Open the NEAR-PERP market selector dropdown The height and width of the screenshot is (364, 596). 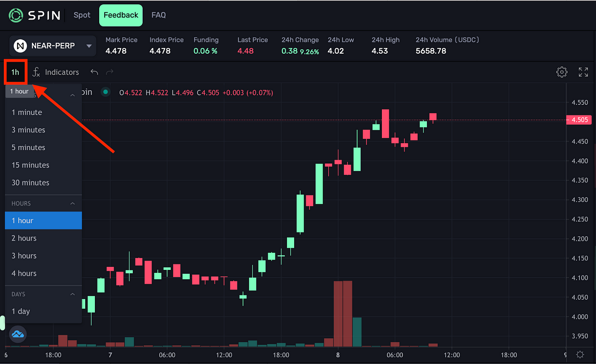coord(53,46)
